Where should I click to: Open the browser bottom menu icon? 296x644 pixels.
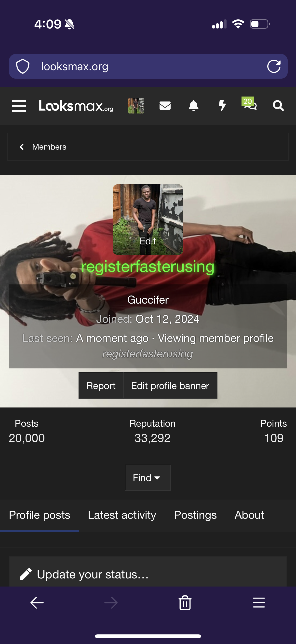[259, 602]
